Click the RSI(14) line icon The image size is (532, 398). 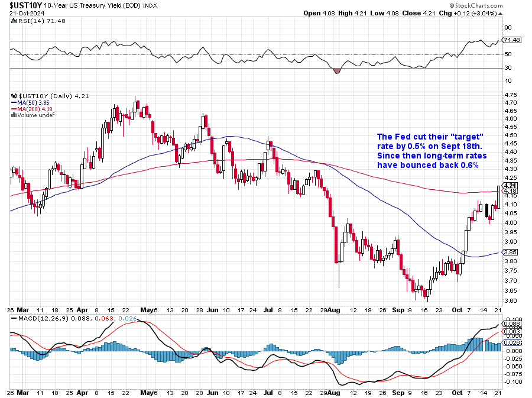tap(15, 21)
